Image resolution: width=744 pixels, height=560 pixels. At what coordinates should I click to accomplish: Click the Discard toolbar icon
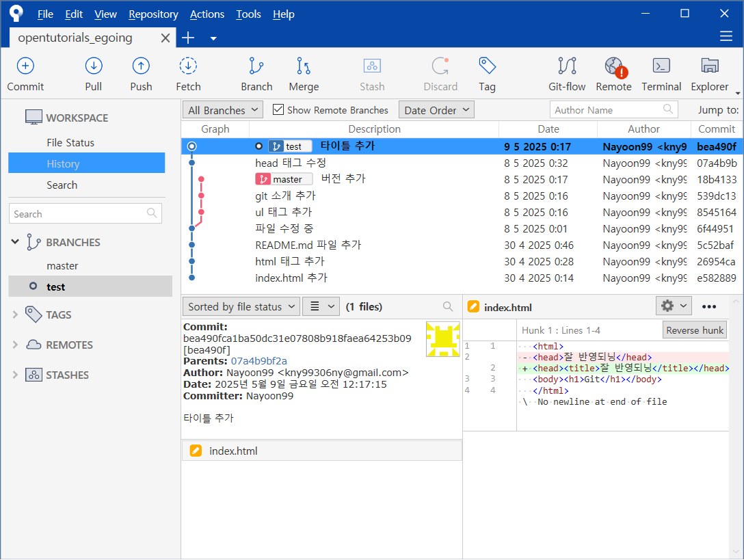pos(440,66)
